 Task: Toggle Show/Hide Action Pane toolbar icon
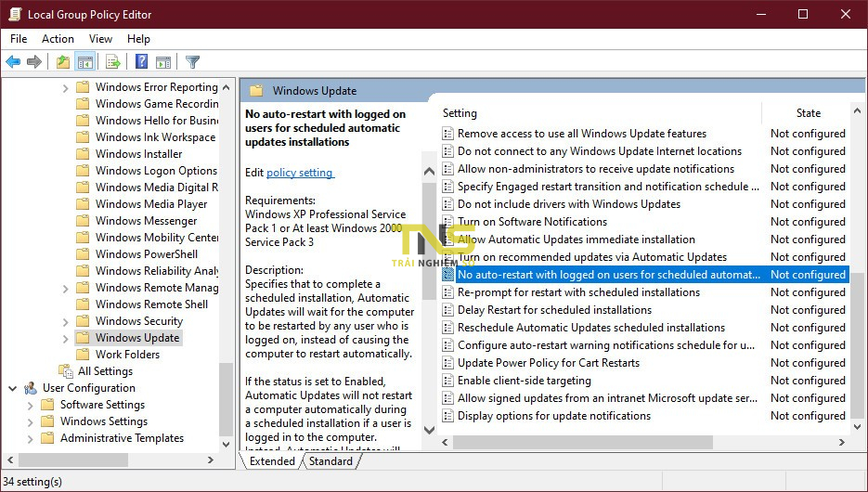pyautogui.click(x=163, y=62)
